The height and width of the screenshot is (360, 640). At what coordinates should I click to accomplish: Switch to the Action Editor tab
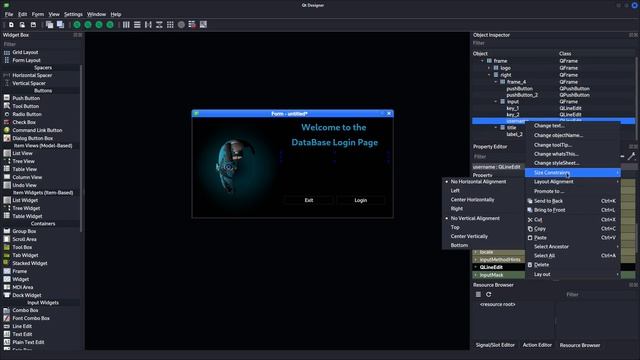pyautogui.click(x=537, y=345)
